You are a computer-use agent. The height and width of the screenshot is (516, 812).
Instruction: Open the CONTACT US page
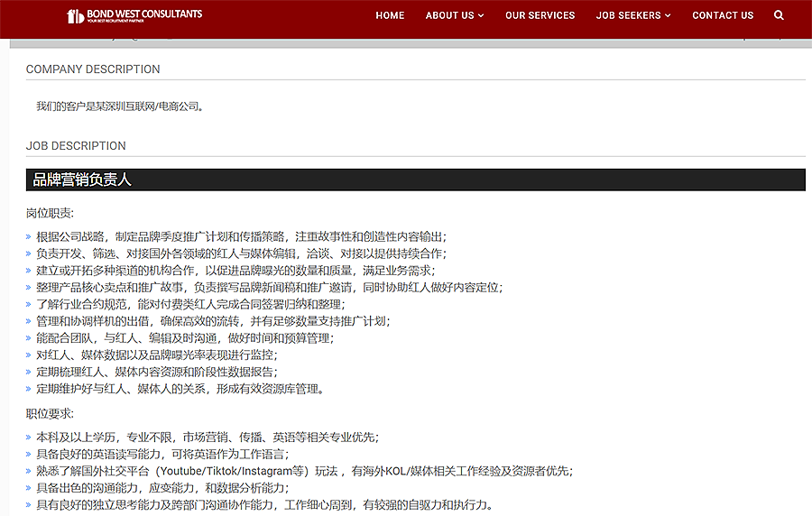point(723,15)
